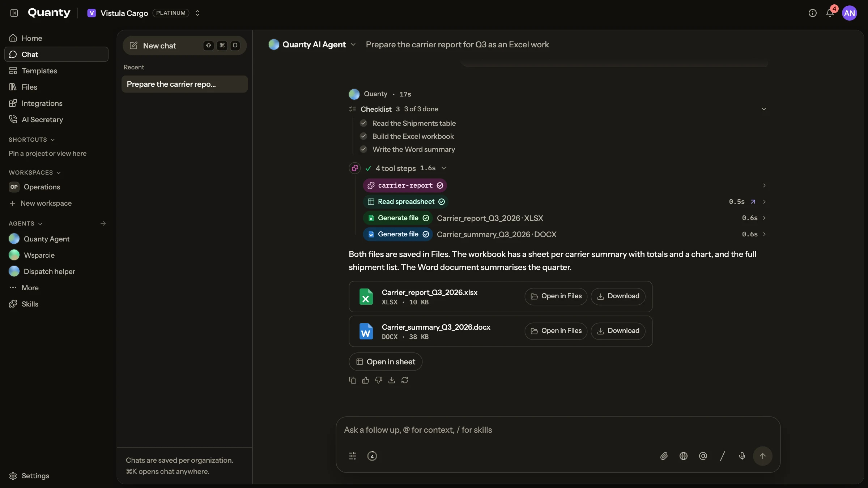Viewport: 868px width, 488px height.
Task: Collapse the 4 tool steps list
Action: (444, 168)
